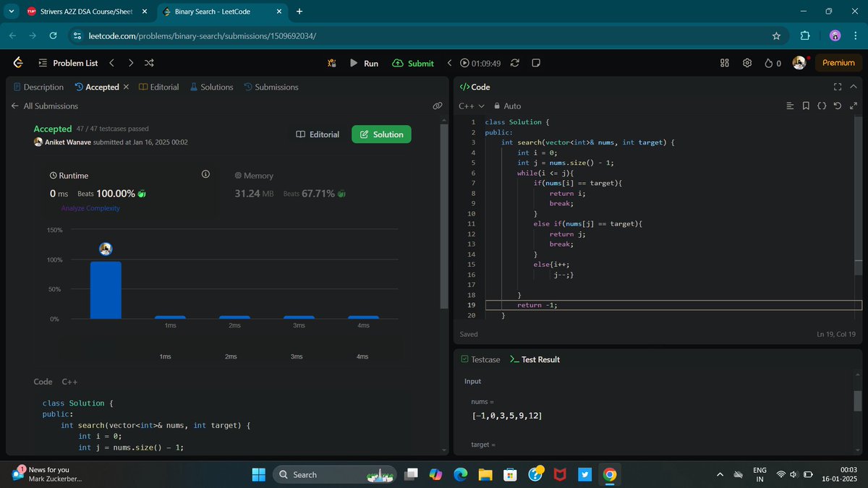Open the Submissions tab
Viewport: 868px width, 488px height.
[271, 87]
